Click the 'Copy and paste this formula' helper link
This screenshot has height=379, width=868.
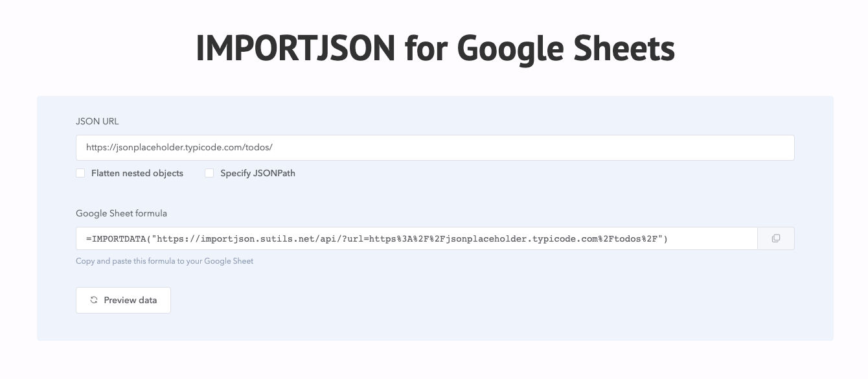click(x=165, y=261)
